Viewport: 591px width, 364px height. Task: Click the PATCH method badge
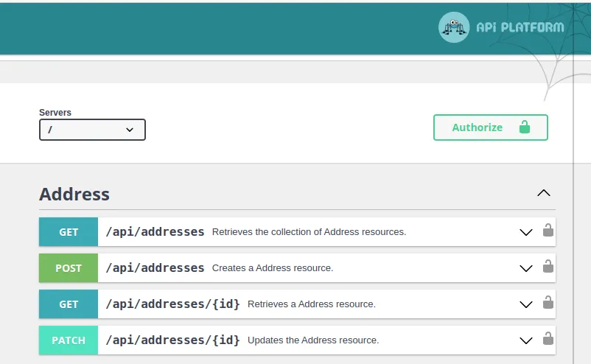(69, 340)
